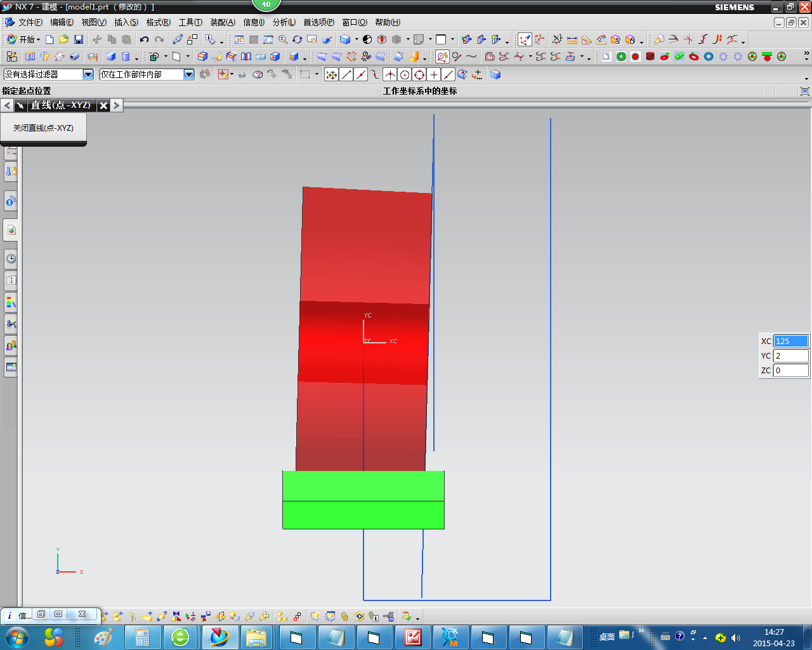Open the 工具(T) Tools menu

(x=190, y=22)
